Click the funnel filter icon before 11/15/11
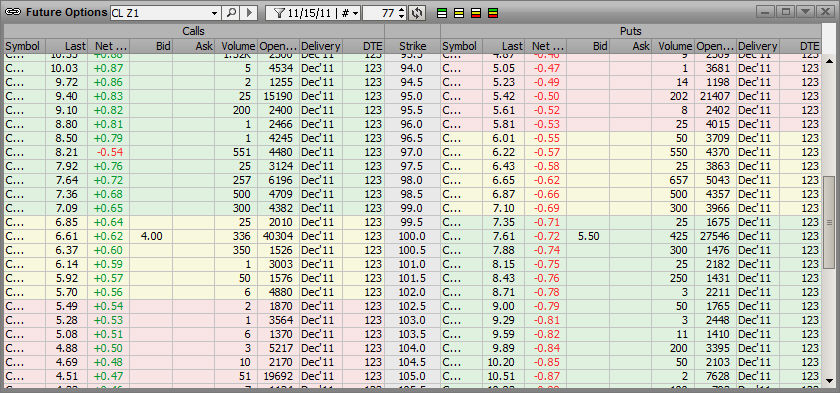This screenshot has height=393, width=840. click(278, 13)
